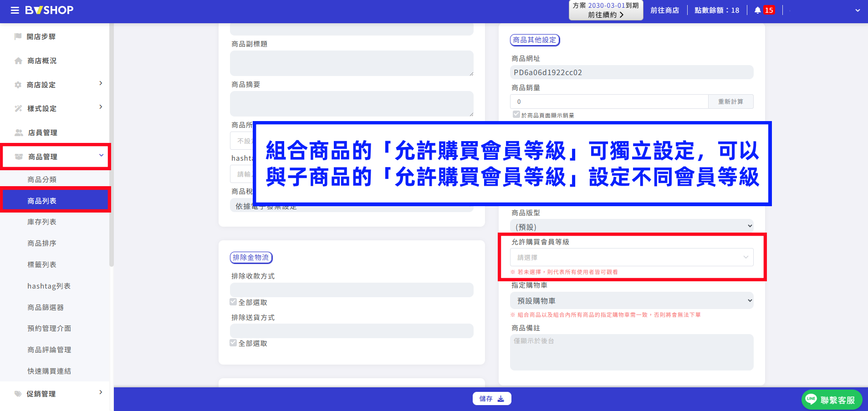Click the box icon beside 商品管理
Viewport: 868px width, 411px height.
click(19, 157)
